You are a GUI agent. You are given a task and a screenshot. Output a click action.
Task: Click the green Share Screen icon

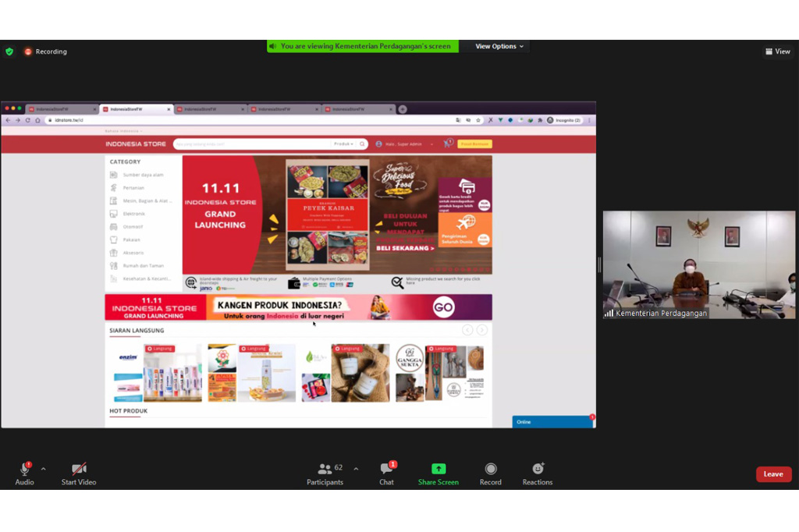pos(439,469)
